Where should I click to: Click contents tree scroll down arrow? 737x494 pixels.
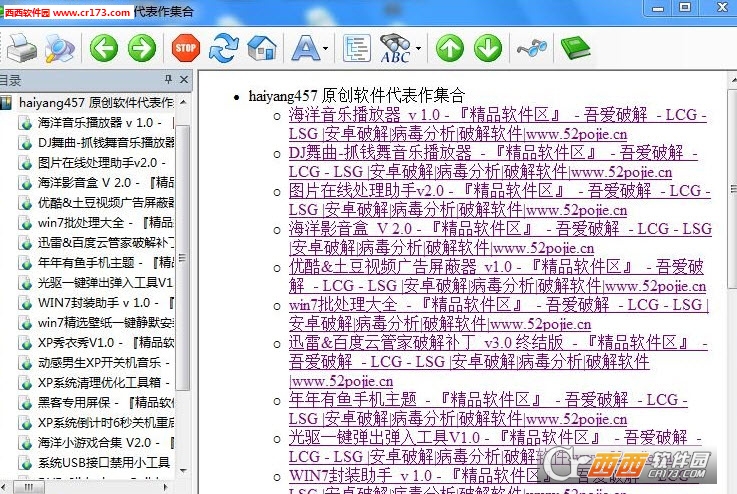click(x=183, y=470)
